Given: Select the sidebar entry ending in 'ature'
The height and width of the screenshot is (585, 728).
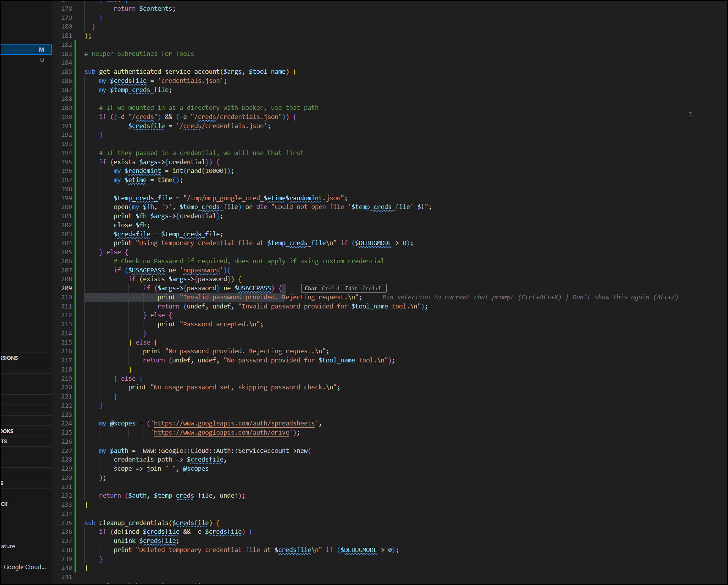Looking at the screenshot, I should 8,546.
